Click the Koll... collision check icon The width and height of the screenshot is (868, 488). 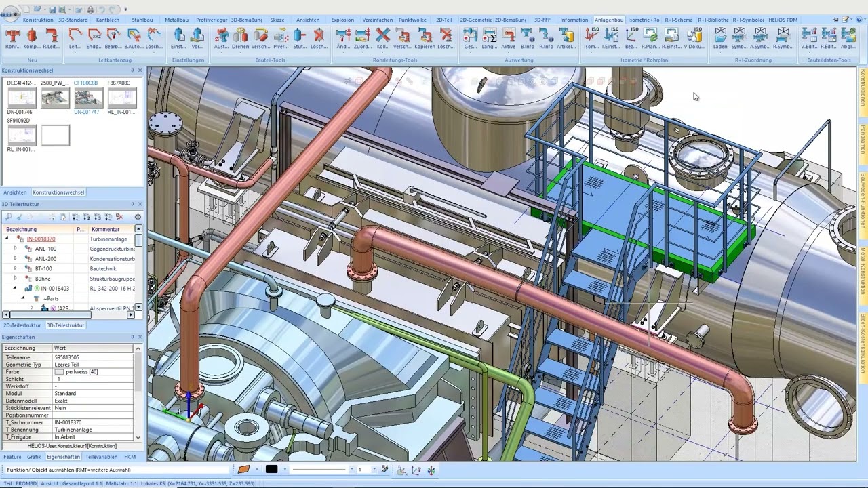pyautogui.click(x=382, y=39)
